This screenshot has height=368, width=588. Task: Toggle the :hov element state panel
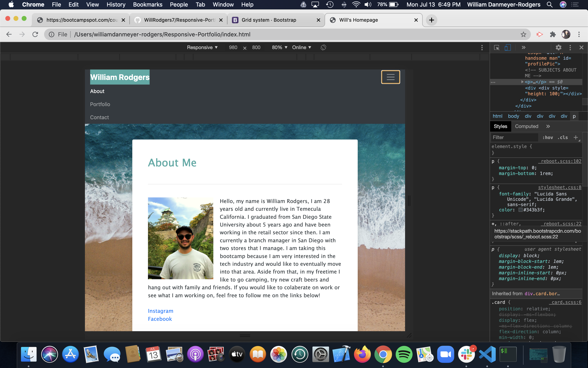click(548, 138)
